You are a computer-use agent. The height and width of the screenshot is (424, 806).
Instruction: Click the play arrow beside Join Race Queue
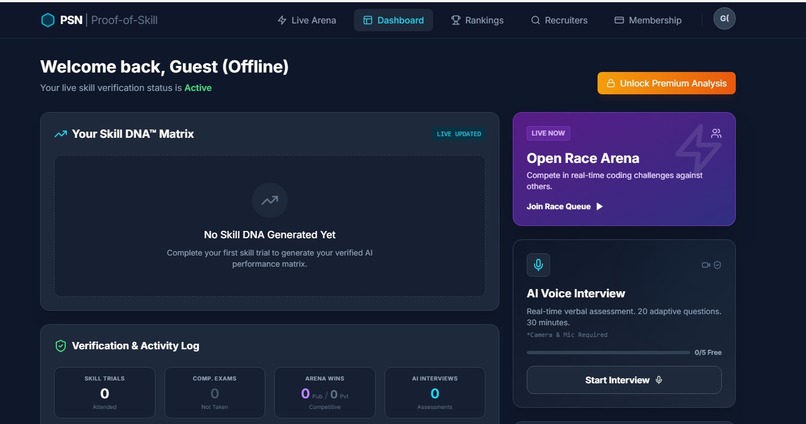pos(599,207)
